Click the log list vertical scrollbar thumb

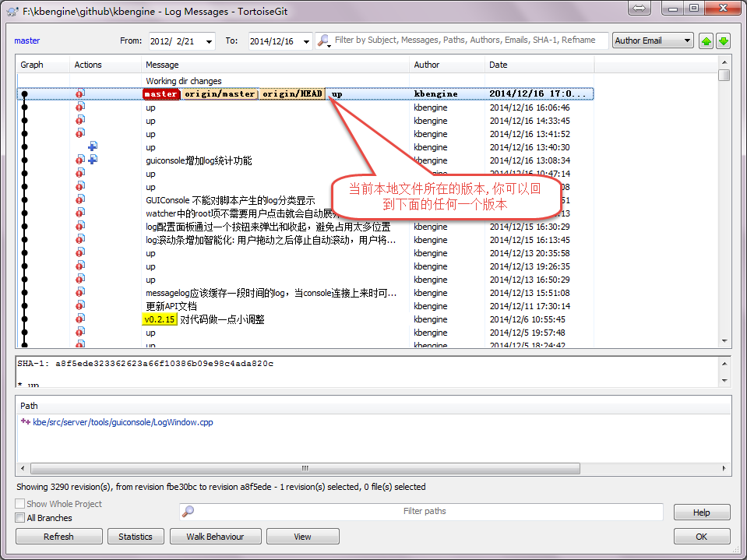tap(724, 76)
